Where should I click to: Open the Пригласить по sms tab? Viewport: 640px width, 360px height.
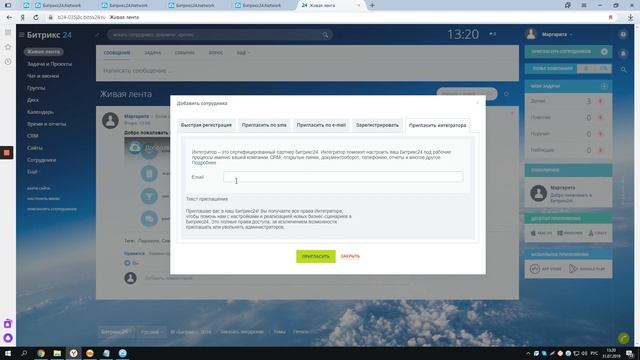[264, 125]
